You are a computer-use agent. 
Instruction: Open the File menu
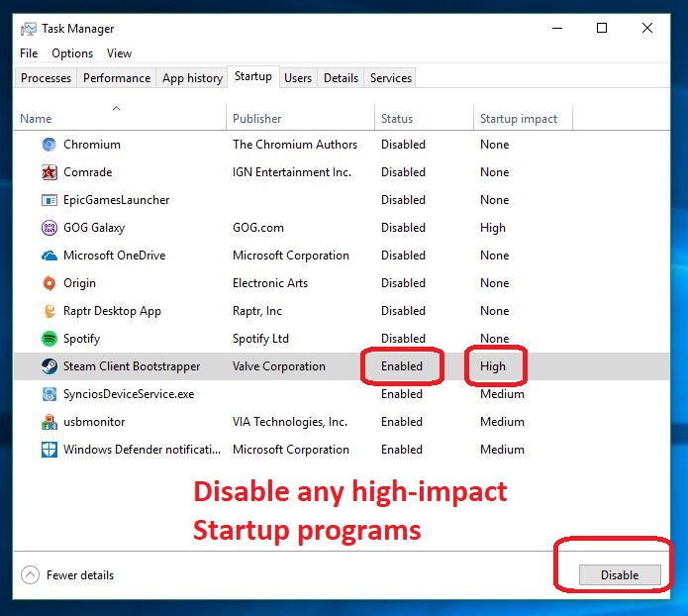point(29,53)
